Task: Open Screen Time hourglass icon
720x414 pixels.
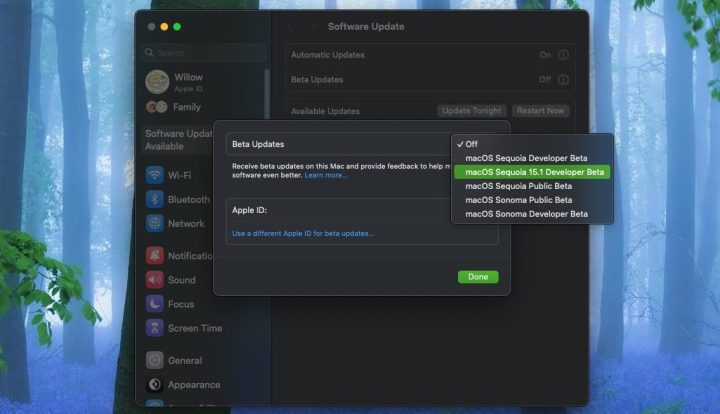Action: coord(154,328)
